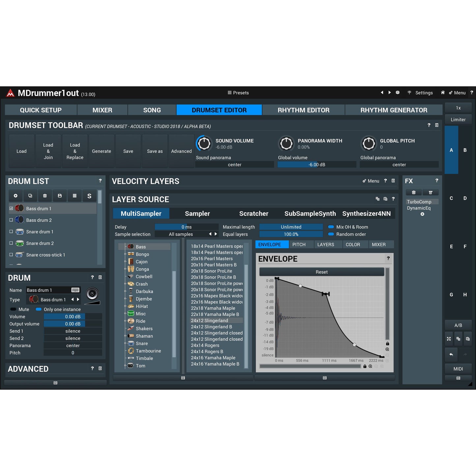Expand the Crash category in sample tree
476x476 pixels.
coord(125,284)
